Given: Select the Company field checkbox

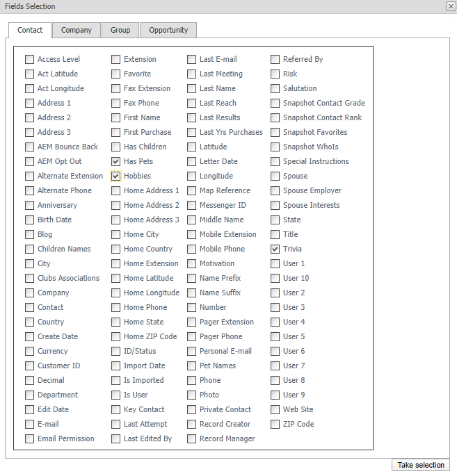Looking at the screenshot, I should tap(29, 293).
